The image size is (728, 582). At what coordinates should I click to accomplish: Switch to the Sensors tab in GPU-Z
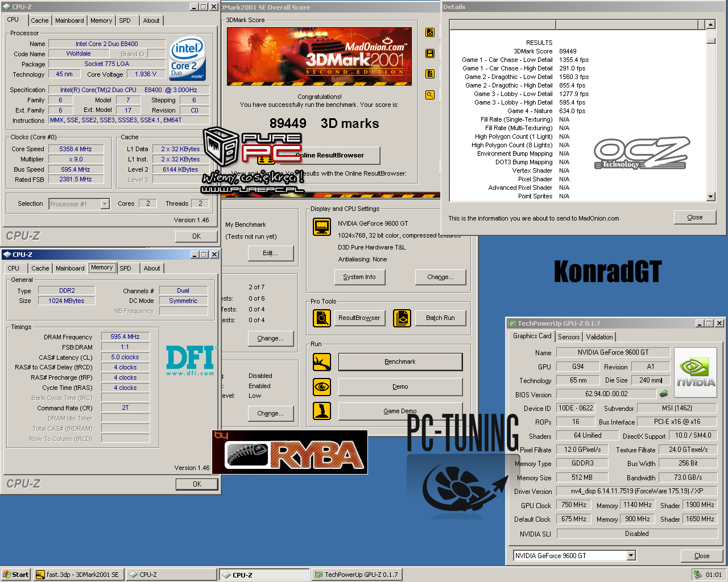pyautogui.click(x=569, y=337)
